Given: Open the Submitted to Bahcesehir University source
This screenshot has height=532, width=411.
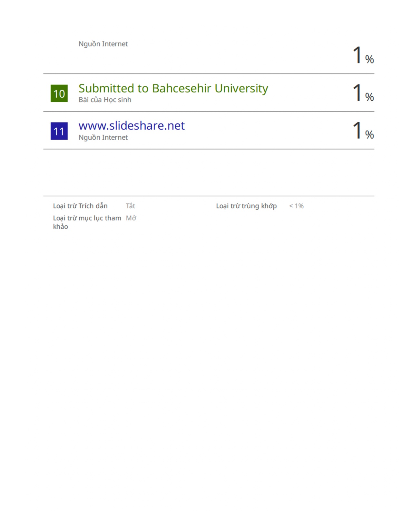Looking at the screenshot, I should click(173, 88).
